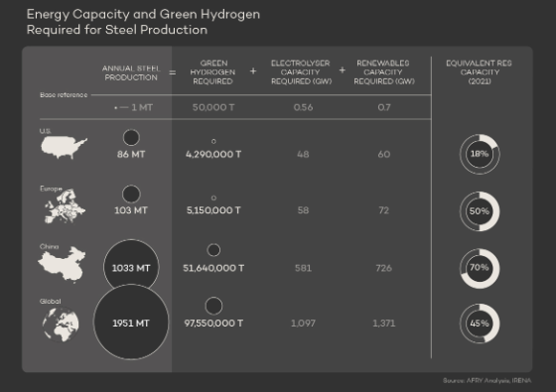Click the value 58 in Europe row

tap(303, 210)
